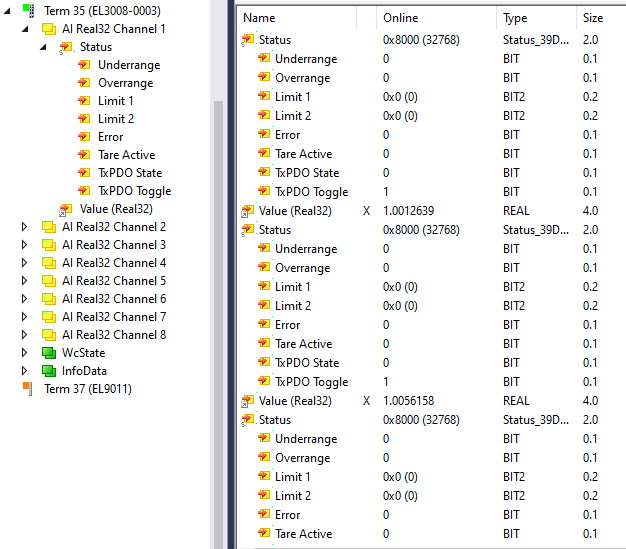The width and height of the screenshot is (626, 549).
Task: Click the WcState green icon in tree
Action: pos(48,353)
